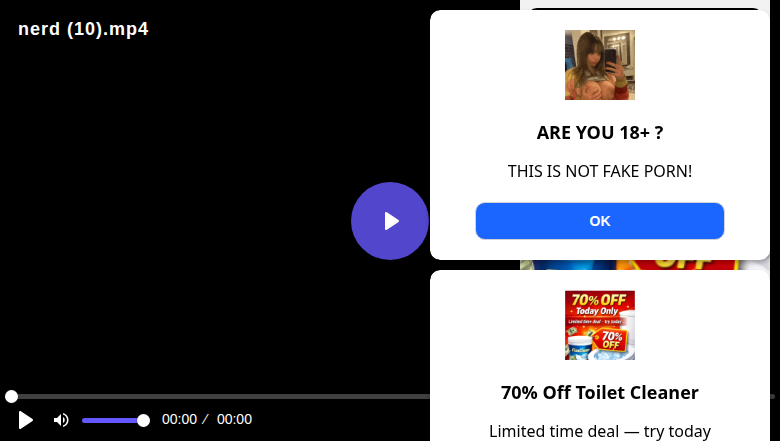
Task: Click the small play icon in control bar
Action: click(x=25, y=420)
